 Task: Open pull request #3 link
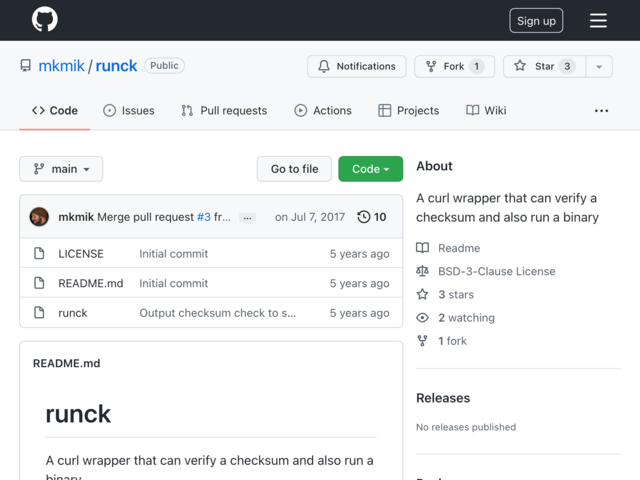(x=204, y=217)
